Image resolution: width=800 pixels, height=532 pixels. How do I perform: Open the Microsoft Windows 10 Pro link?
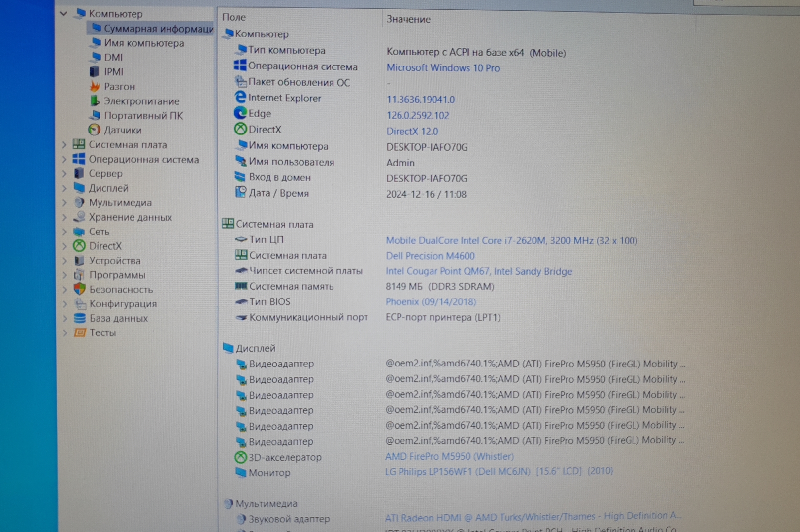pos(442,68)
